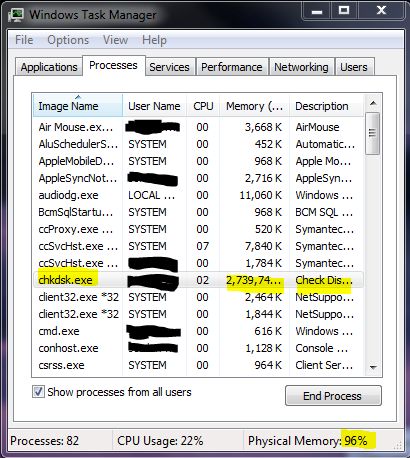Open the View menu
410x458 pixels.
pos(115,40)
